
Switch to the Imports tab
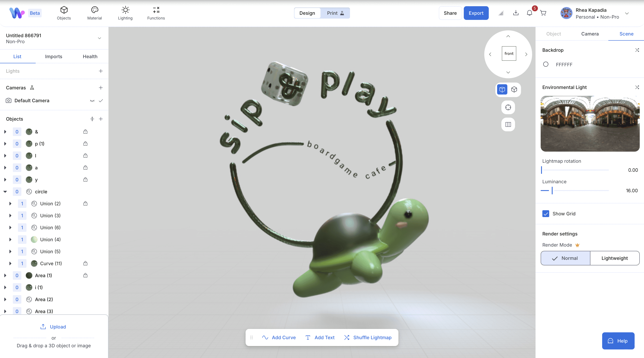[54, 56]
